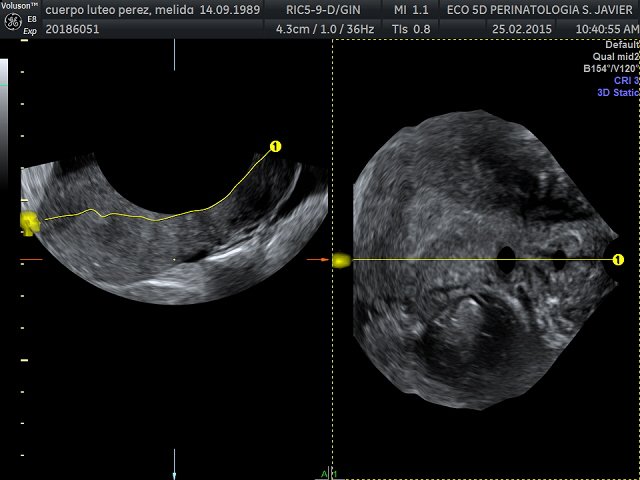Click time stamp 10:40:55 AM
This screenshot has width=640, height=480.
(x=607, y=29)
